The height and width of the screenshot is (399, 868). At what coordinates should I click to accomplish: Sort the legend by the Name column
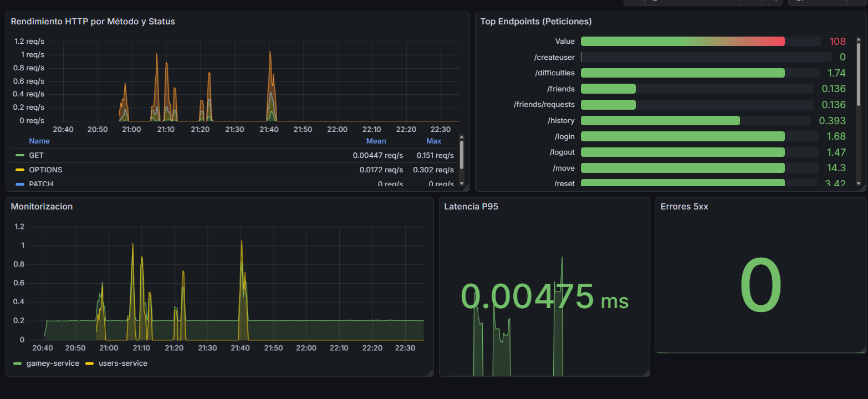39,141
